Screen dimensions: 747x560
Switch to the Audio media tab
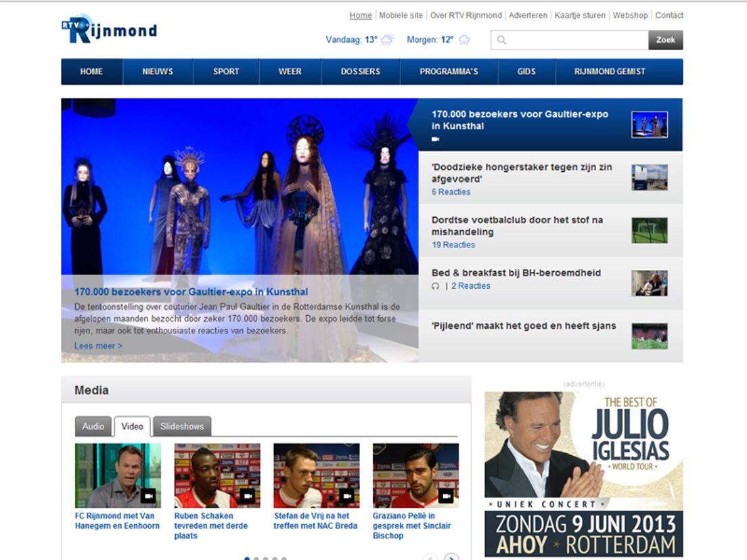93,427
